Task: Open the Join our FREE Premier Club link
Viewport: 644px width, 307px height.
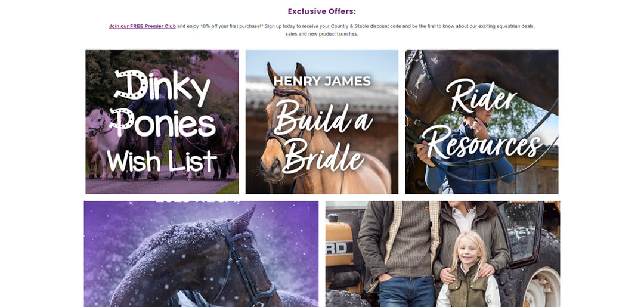Action: coord(142,26)
